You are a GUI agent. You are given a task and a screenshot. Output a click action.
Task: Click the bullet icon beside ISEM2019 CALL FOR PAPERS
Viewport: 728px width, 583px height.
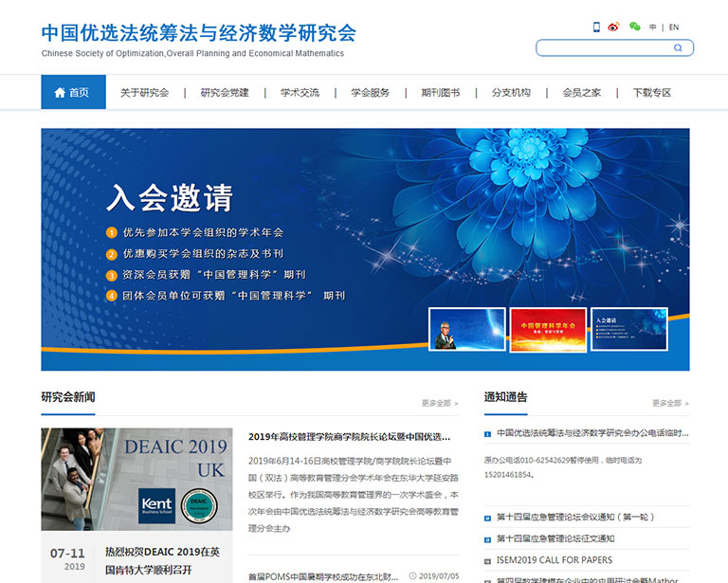pyautogui.click(x=487, y=561)
